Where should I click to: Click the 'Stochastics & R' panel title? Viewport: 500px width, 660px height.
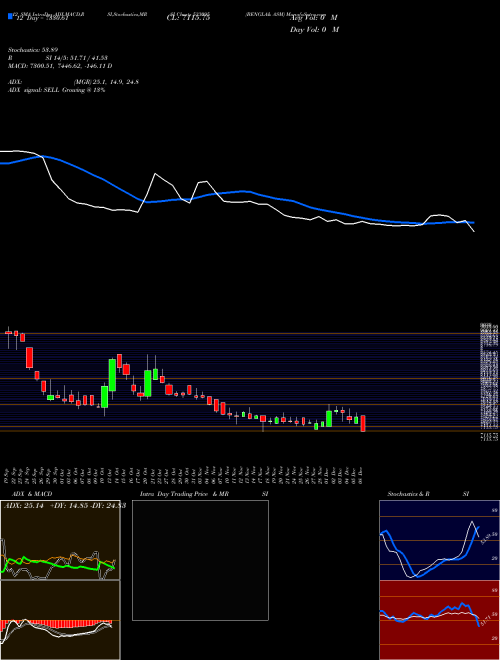click(409, 494)
